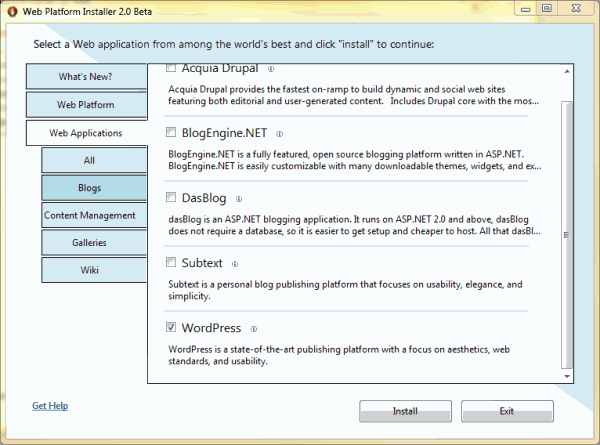This screenshot has height=445, width=600.
Task: Open the info icon next to DasBlog
Action: [239, 199]
